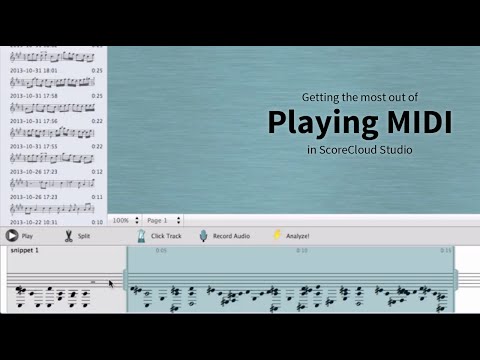This screenshot has width=480, height=360.
Task: Click the left handle of the selected snippet region
Action: pyautogui.click(x=125, y=279)
